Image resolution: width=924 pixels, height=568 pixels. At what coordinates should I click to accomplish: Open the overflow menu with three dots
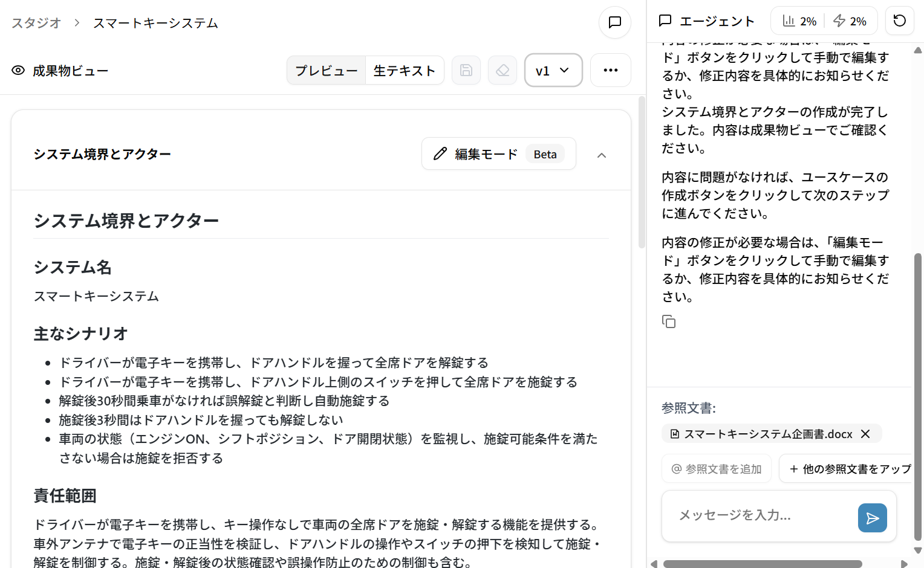pos(610,70)
